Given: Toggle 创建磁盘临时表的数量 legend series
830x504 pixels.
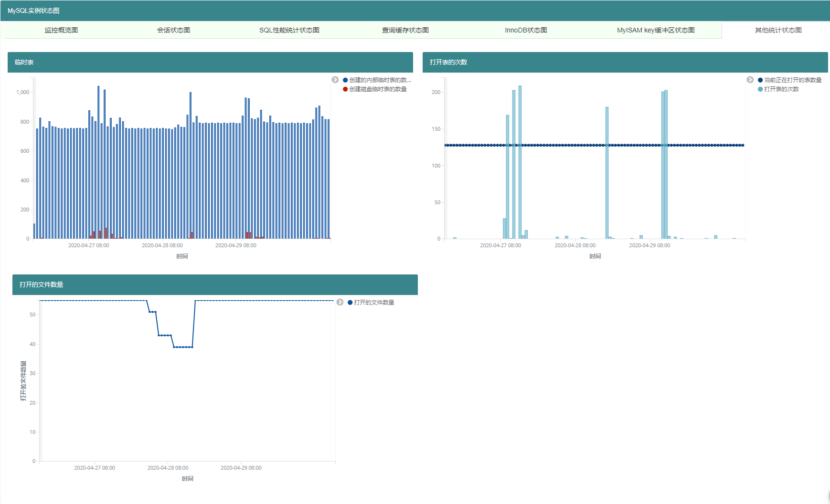Looking at the screenshot, I should click(375, 89).
